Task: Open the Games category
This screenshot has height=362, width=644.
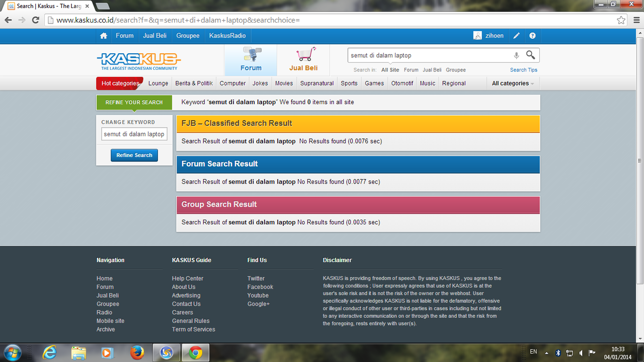Action: 374,83
